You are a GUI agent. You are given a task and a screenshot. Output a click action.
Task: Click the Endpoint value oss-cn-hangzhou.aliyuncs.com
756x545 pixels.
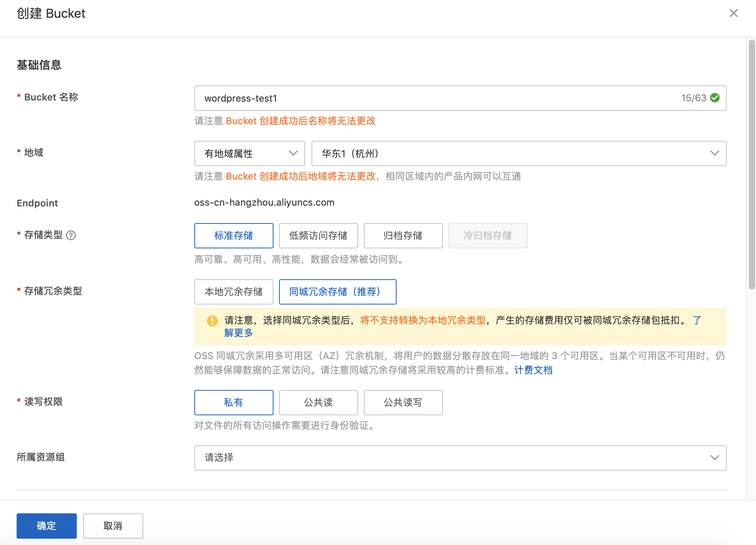[x=264, y=202]
